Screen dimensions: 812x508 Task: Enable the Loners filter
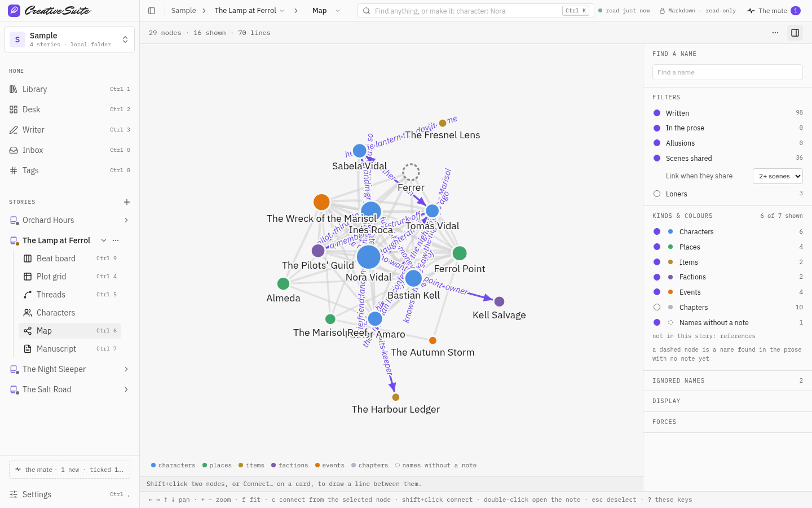(x=657, y=194)
